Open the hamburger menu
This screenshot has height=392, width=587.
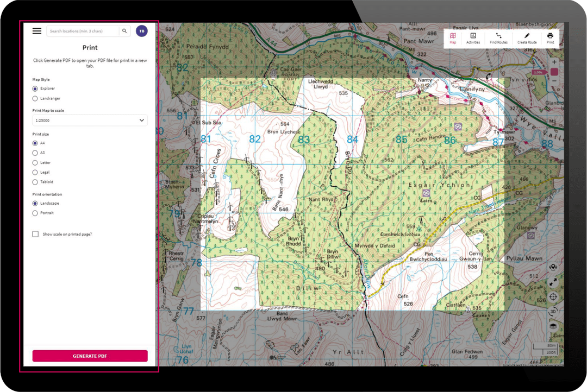coord(37,31)
